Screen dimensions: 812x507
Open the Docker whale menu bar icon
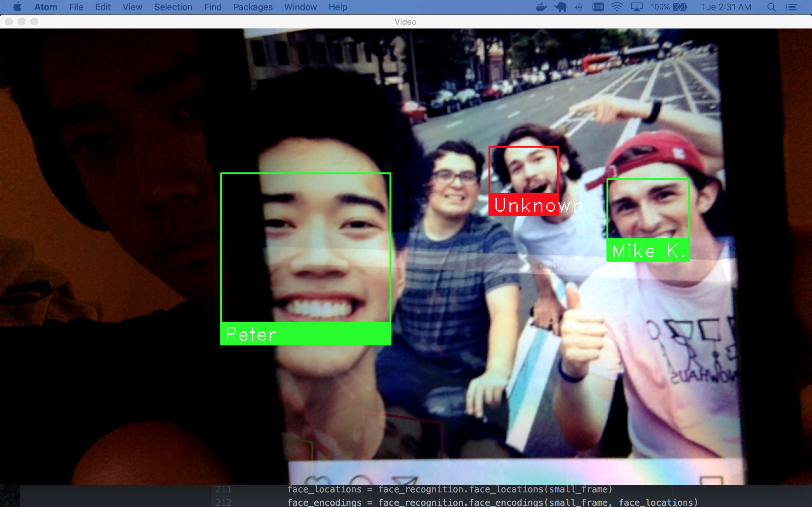(541, 7)
